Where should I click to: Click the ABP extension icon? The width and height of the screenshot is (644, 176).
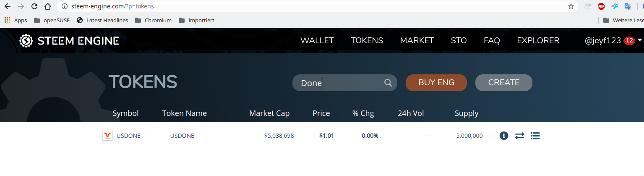pos(601,6)
